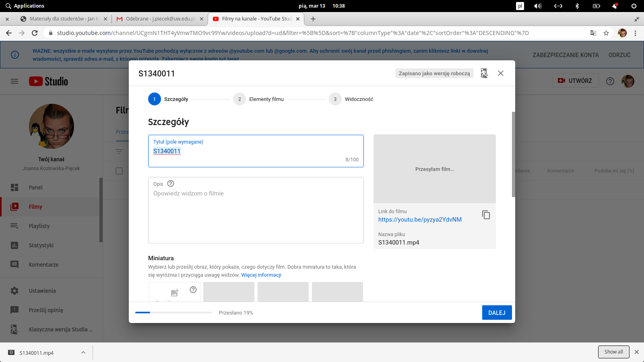Viewport: 644px width, 362px height.
Task: Close the downloads bar
Action: click(x=637, y=352)
